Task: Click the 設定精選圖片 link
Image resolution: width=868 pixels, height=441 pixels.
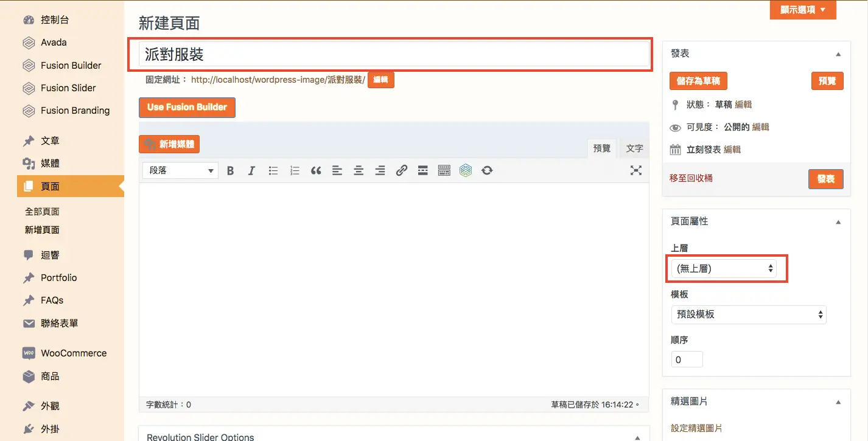Action: [696, 428]
